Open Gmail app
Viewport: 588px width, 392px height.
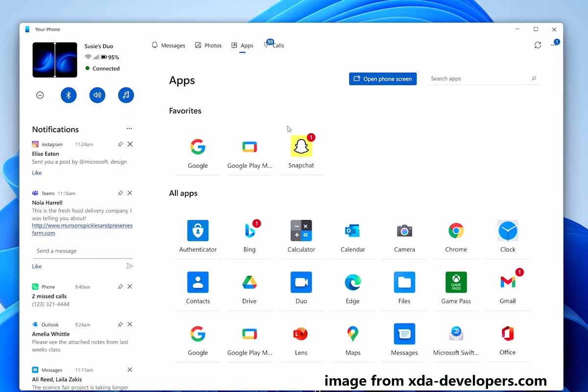(508, 289)
